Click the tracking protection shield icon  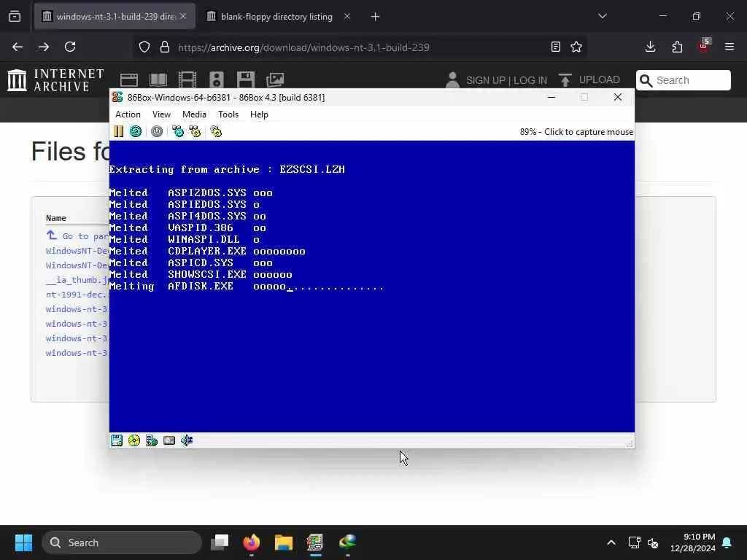[144, 47]
